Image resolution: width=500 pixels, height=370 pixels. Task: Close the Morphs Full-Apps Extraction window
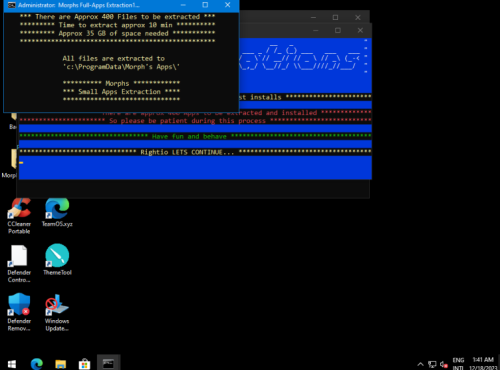click(x=227, y=5)
